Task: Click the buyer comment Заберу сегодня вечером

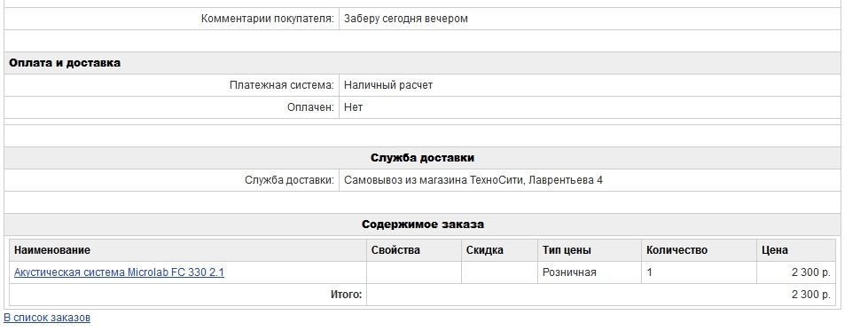Action: (406, 19)
